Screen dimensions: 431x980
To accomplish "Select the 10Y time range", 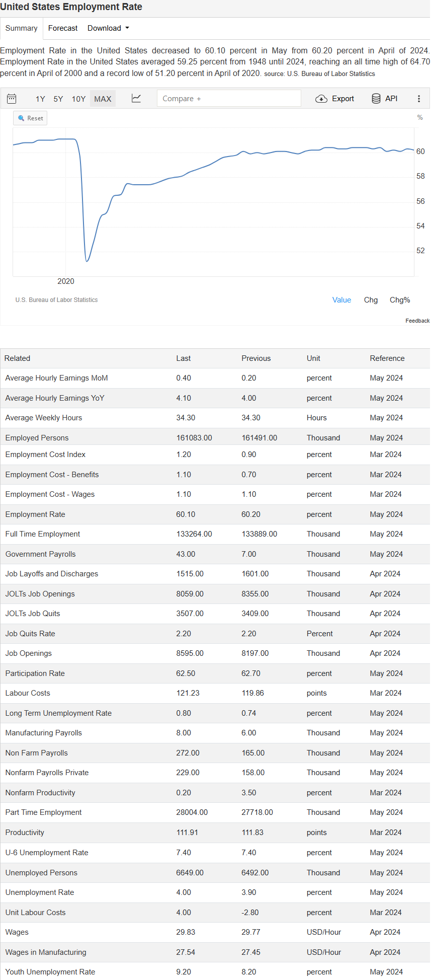I will click(x=78, y=99).
